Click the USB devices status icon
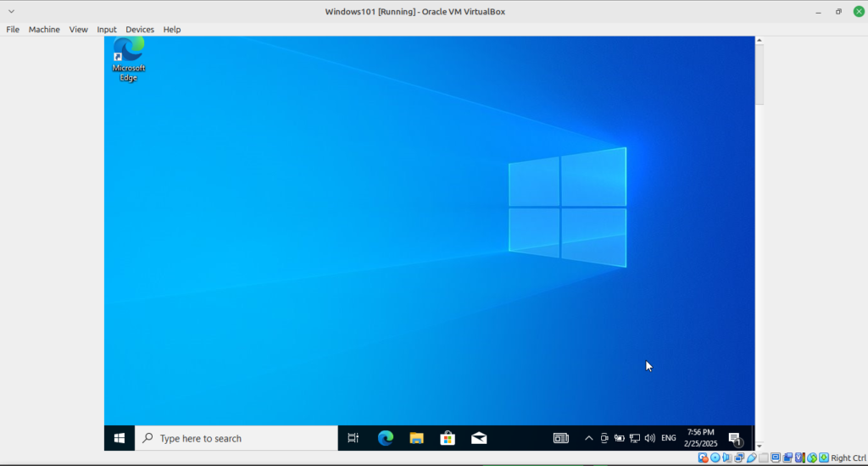Screen dimensions: 868x466 [x=751, y=458]
